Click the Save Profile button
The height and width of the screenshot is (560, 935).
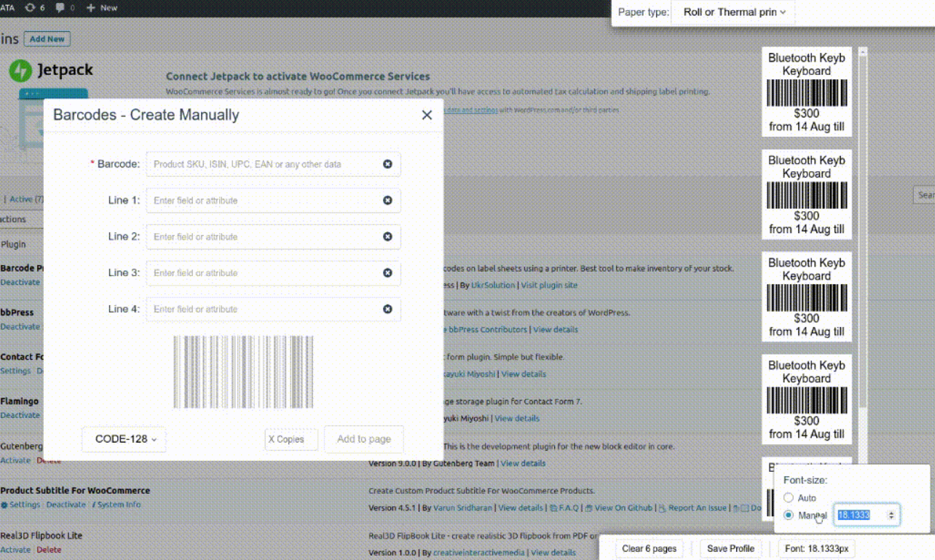730,548
